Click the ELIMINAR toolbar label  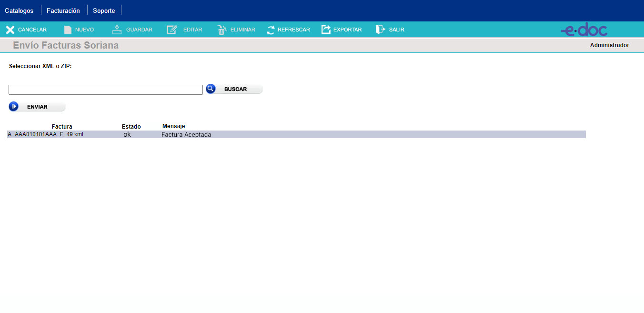tap(242, 30)
